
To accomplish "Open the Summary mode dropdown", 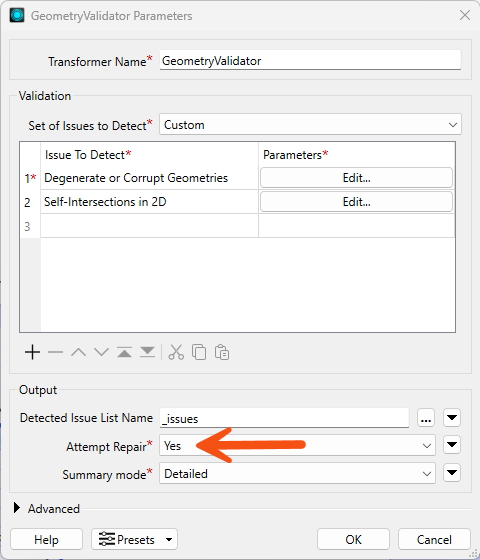I will [297, 473].
